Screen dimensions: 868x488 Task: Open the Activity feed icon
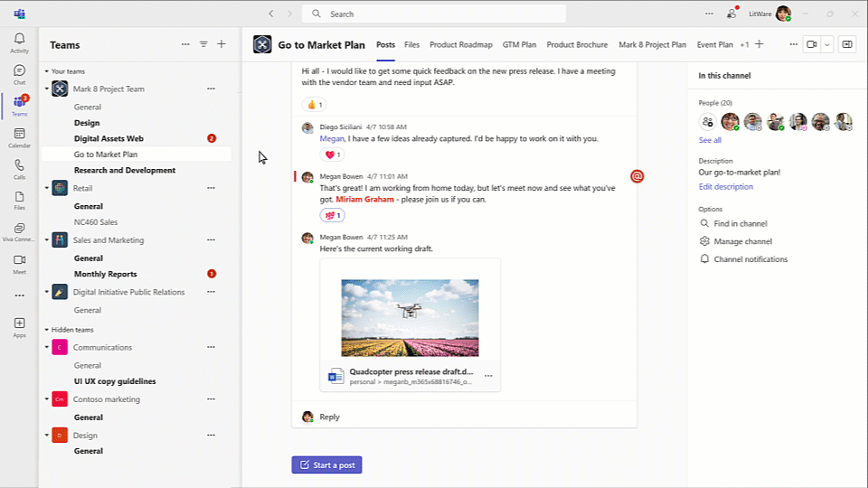click(19, 42)
